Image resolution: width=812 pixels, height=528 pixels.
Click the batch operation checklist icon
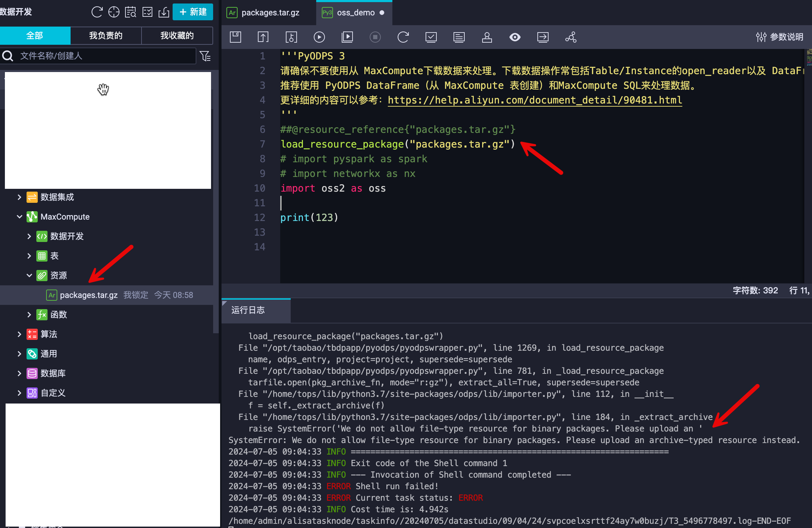point(147,12)
